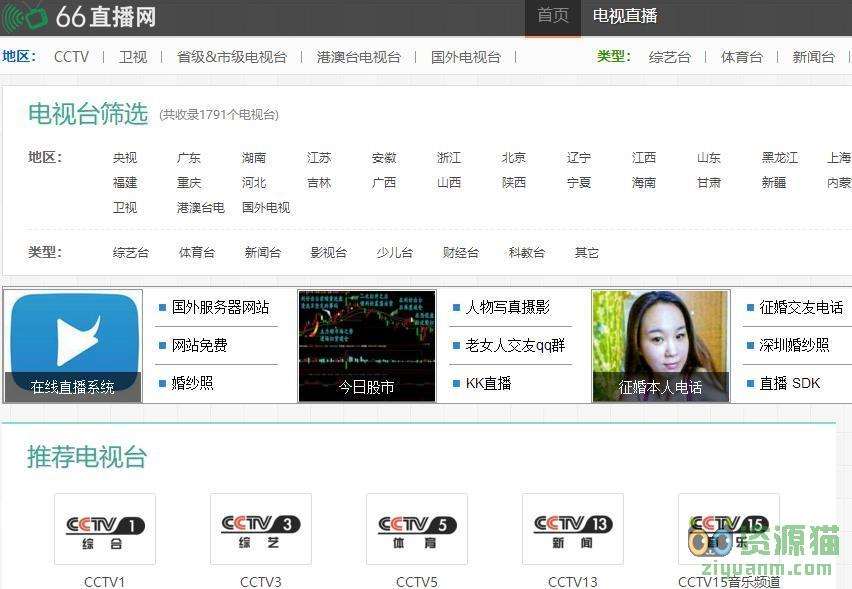This screenshot has width=852, height=589.
Task: Open the CCTV15 音乐 channel logo
Action: coord(729,529)
